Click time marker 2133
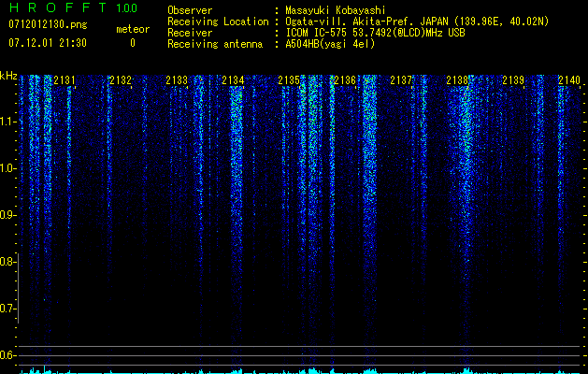Image resolution: width=588 pixels, height=374 pixels. [x=177, y=79]
